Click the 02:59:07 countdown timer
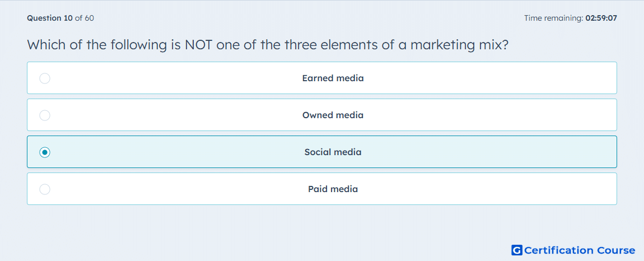 [x=601, y=18]
